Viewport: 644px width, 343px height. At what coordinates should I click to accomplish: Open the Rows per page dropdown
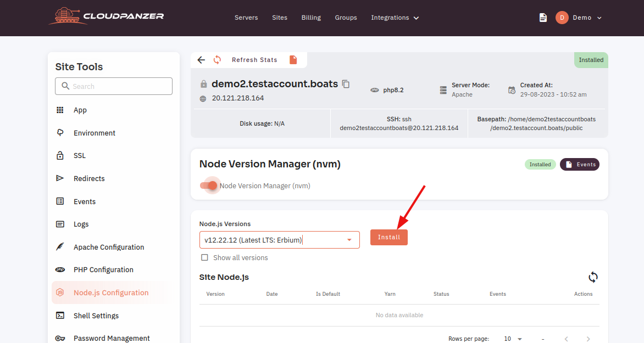[513, 339]
